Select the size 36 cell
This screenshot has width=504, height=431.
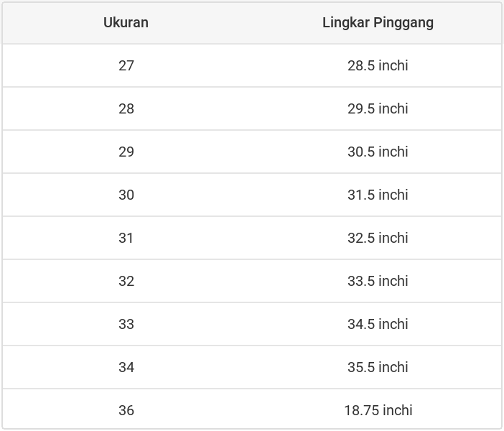tap(126, 410)
